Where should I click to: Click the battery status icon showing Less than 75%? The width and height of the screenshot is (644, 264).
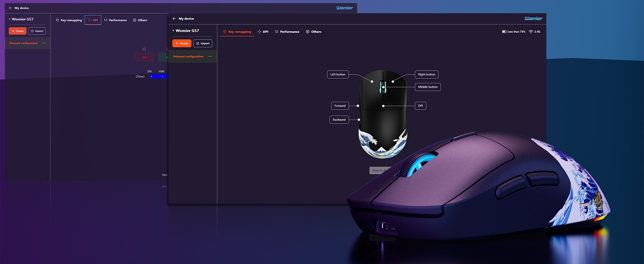504,32
